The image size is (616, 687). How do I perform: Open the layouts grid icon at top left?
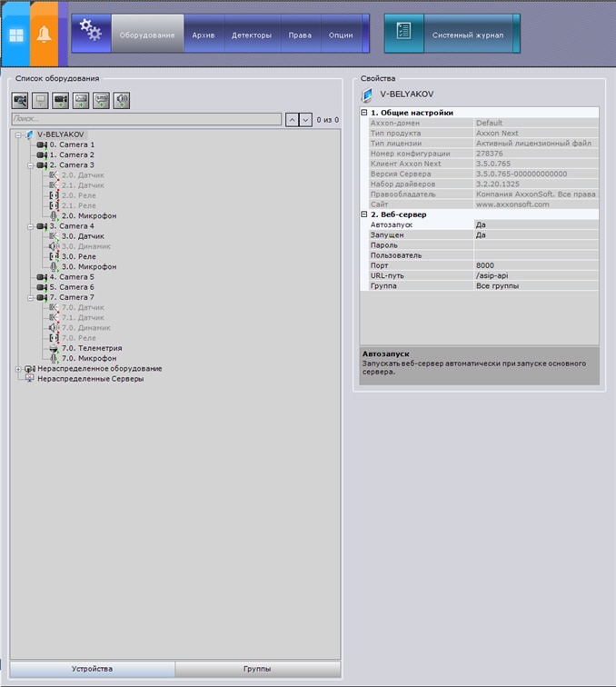(x=15, y=35)
